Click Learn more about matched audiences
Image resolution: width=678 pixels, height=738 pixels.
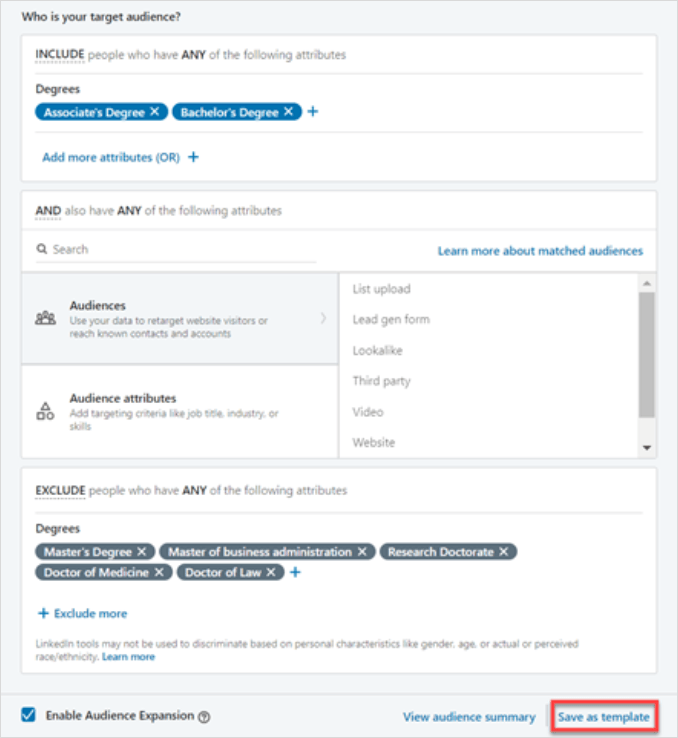[540, 251]
